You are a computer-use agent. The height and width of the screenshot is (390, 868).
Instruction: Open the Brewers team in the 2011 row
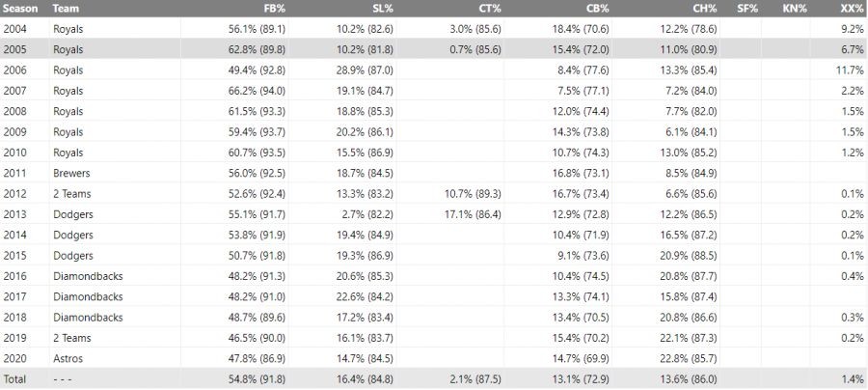(72, 174)
